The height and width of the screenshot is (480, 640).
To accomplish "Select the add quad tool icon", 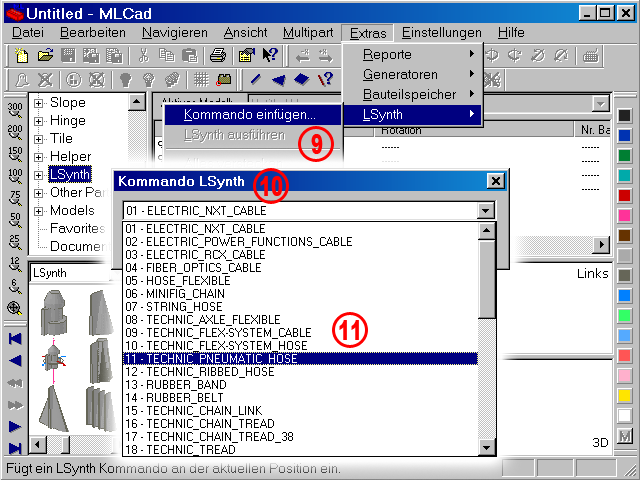I will pyautogui.click(x=302, y=79).
